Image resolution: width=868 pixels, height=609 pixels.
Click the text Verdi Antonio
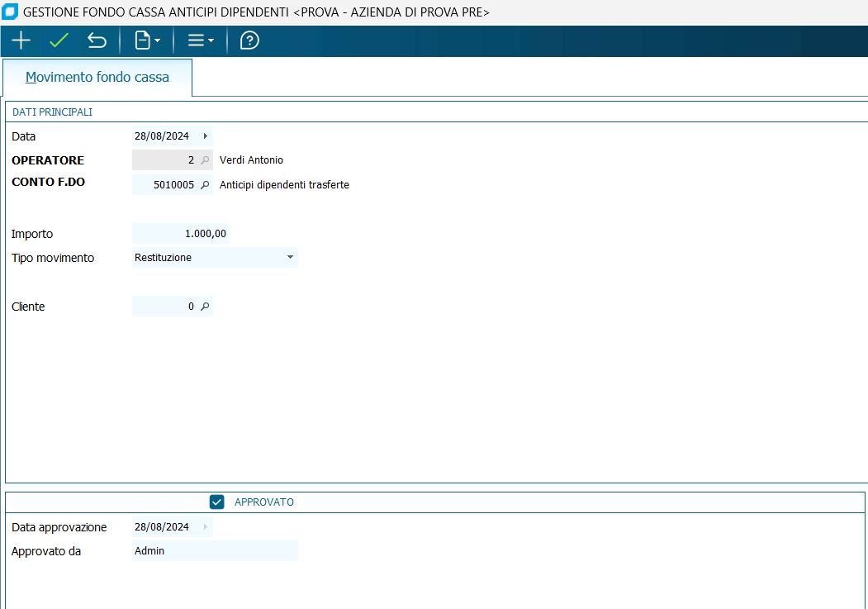[x=251, y=160]
